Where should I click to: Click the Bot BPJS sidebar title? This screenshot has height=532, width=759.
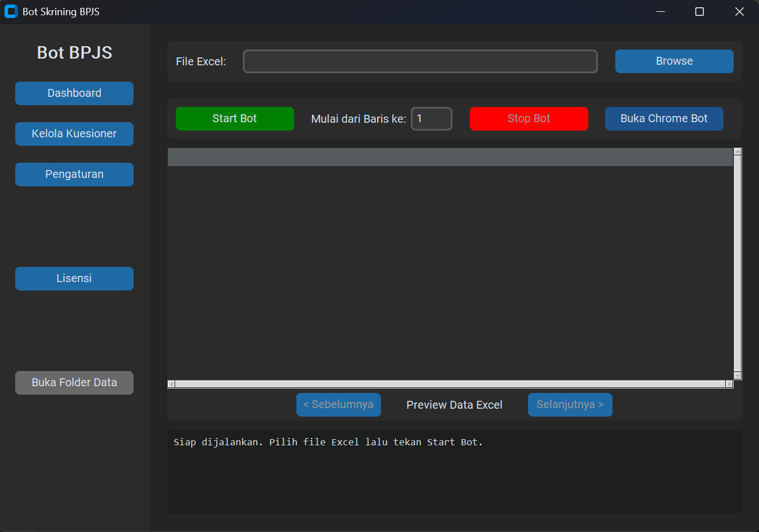pyautogui.click(x=74, y=53)
